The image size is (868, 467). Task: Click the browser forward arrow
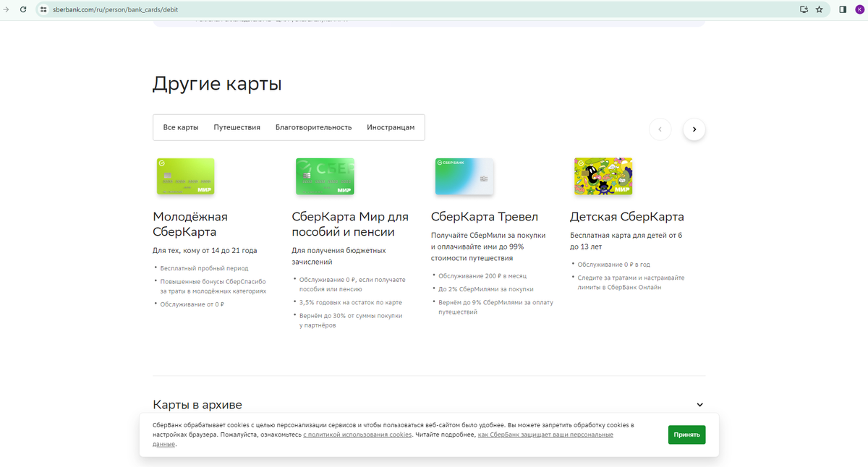coord(7,9)
